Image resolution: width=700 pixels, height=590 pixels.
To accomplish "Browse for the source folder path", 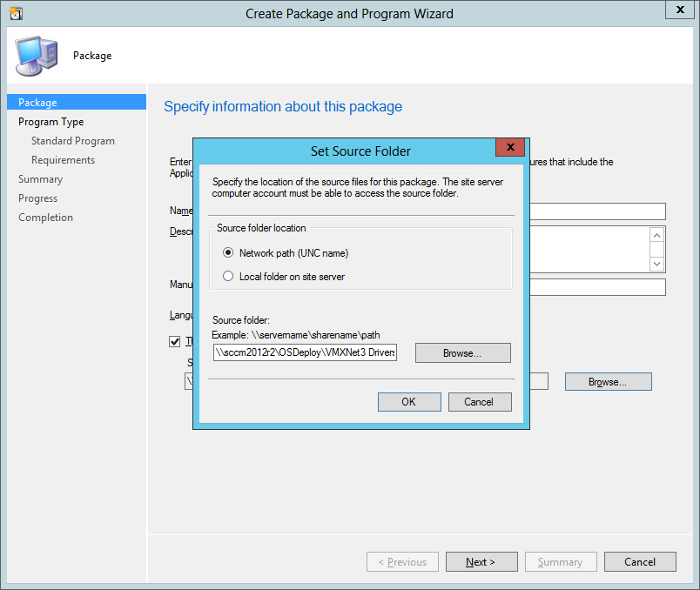I will (462, 352).
